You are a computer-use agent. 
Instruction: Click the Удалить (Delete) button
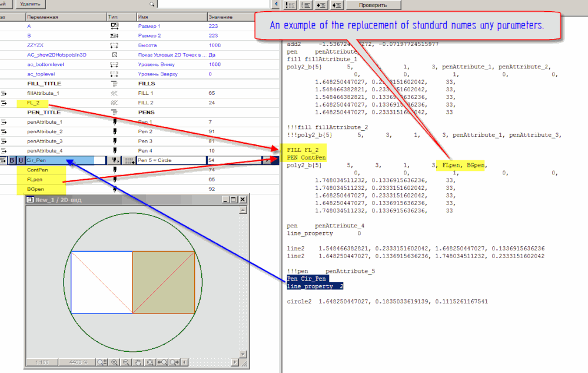(30, 4)
